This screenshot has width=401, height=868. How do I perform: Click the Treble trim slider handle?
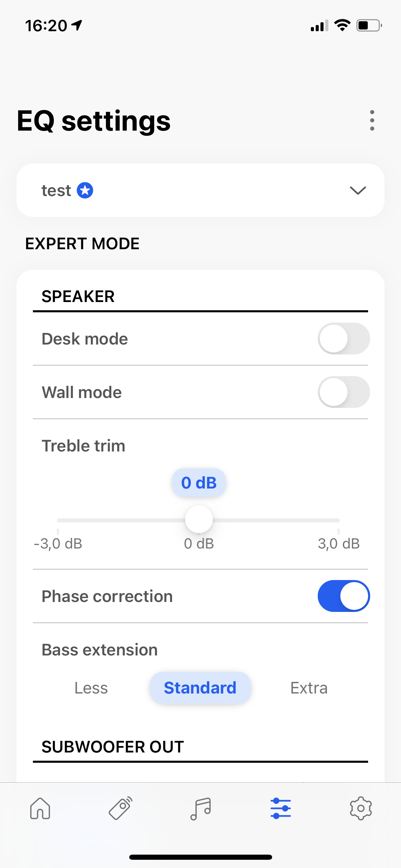[x=199, y=519]
